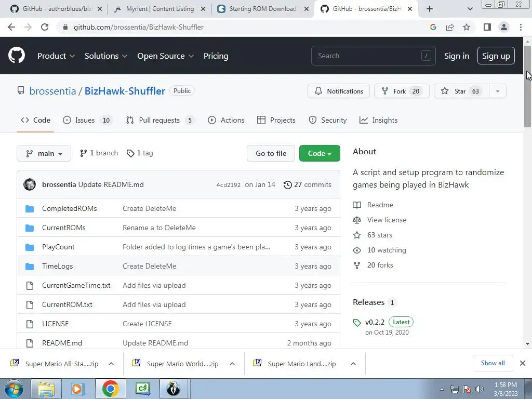Image resolution: width=532 pixels, height=399 pixels.
Task: Open the Projects tab
Action: pos(276,120)
